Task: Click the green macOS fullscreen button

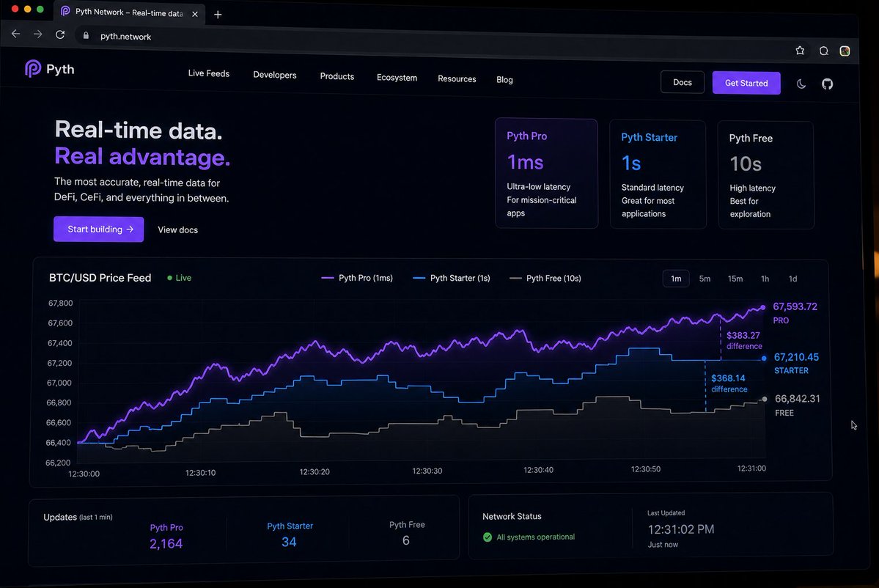Action: [40, 9]
